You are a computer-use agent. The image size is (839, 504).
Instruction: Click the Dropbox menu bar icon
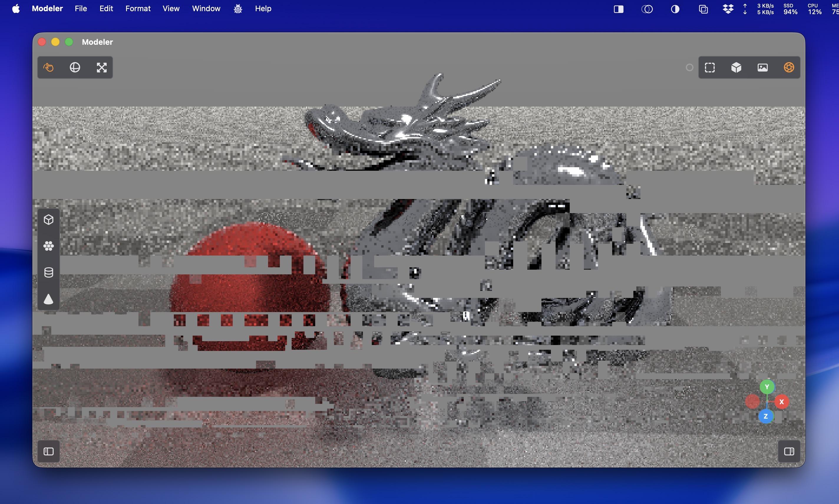pos(728,9)
